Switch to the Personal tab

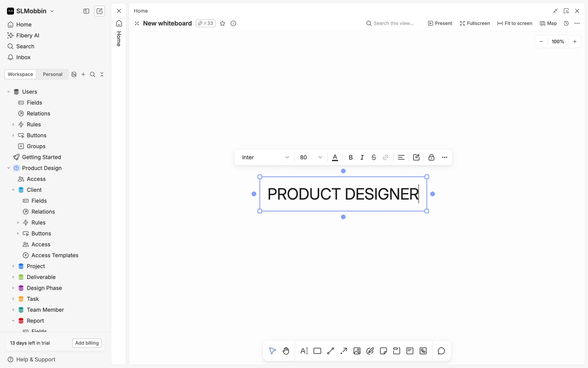tap(52, 74)
